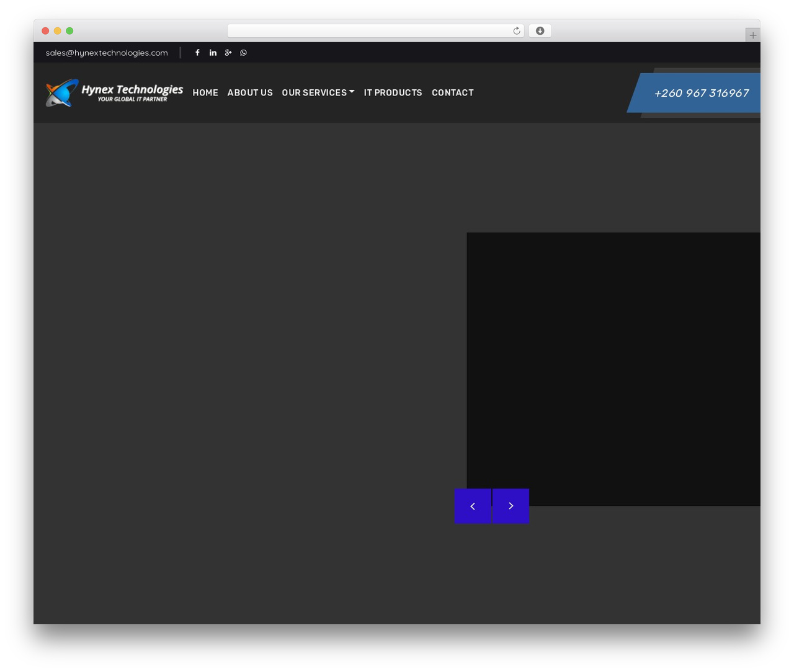Image resolution: width=794 pixels, height=672 pixels.
Task: Open the Home menu item
Action: tap(205, 92)
